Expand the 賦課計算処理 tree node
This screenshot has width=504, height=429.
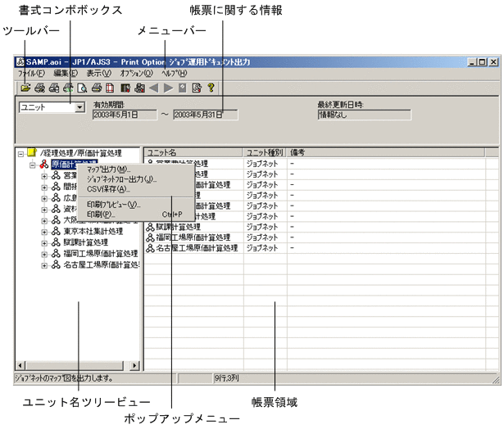click(x=44, y=243)
